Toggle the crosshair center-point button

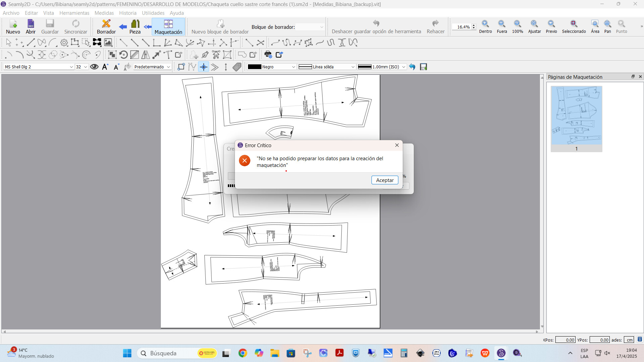[204, 67]
